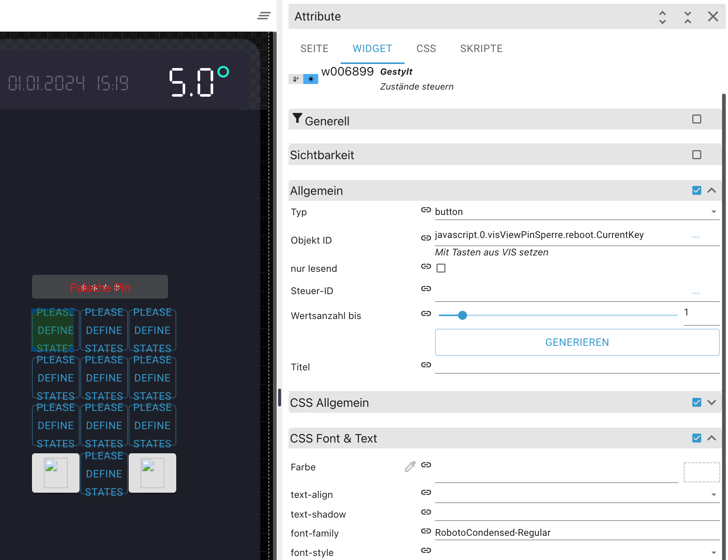
Task: Click the Wertsanzahl bis slider handle
Action: pyautogui.click(x=463, y=315)
